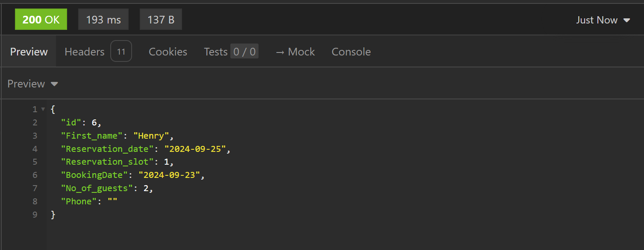Viewport: 644px width, 250px height.
Task: Click the "No_of_guests" key
Action: pyautogui.click(x=97, y=188)
